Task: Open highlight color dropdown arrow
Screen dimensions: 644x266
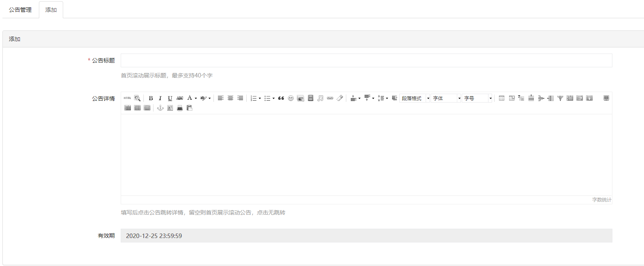Action: click(209, 98)
